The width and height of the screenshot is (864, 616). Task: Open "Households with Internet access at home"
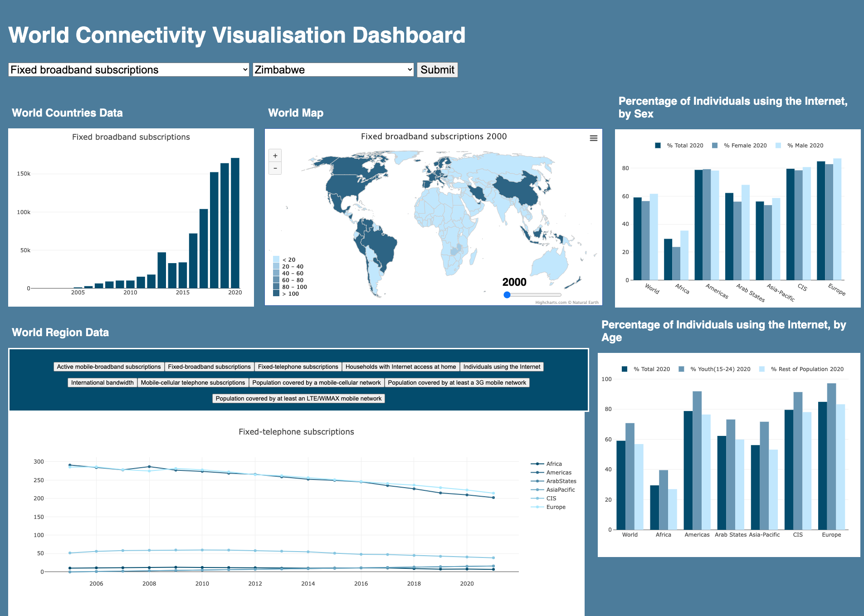(x=401, y=367)
